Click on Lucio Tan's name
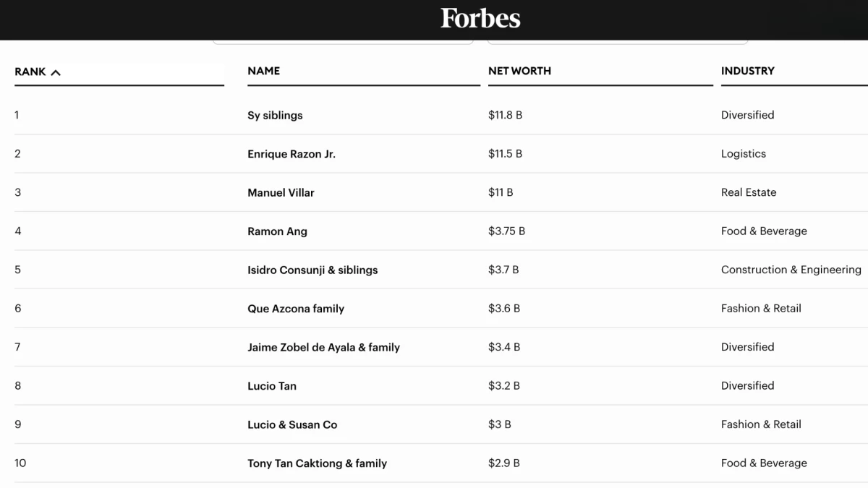868x488 pixels. point(272,386)
